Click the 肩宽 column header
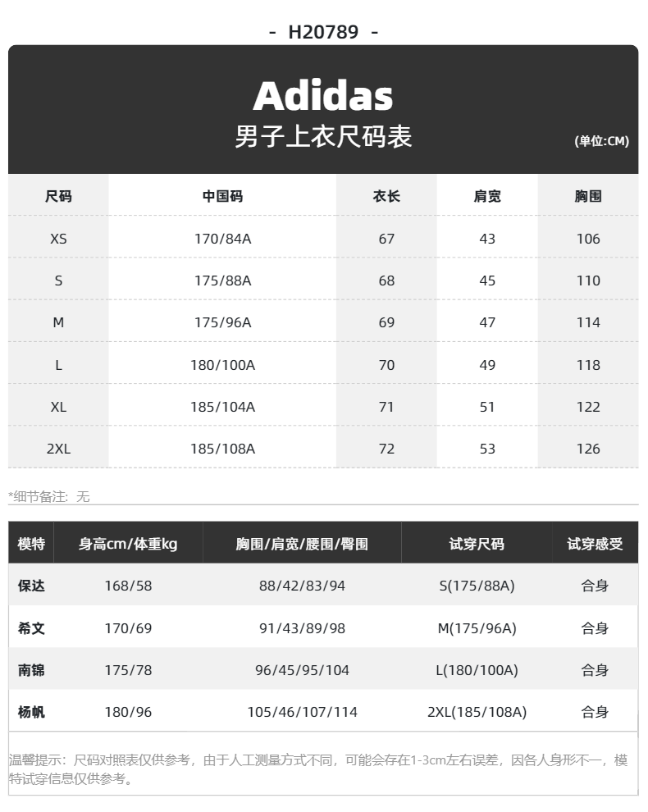The height and width of the screenshot is (812, 648). pyautogui.click(x=487, y=196)
